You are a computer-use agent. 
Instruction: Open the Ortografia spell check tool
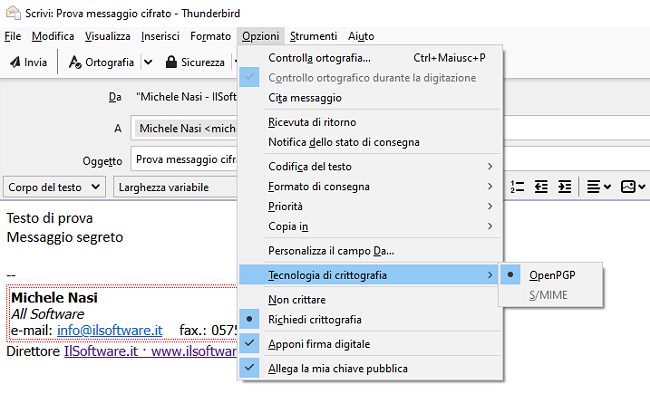pyautogui.click(x=102, y=62)
